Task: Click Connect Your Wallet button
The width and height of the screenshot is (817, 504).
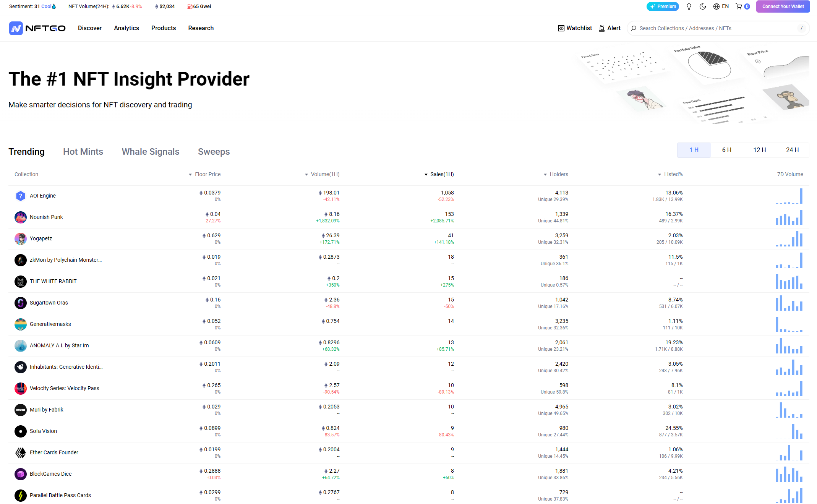Action: click(x=783, y=6)
